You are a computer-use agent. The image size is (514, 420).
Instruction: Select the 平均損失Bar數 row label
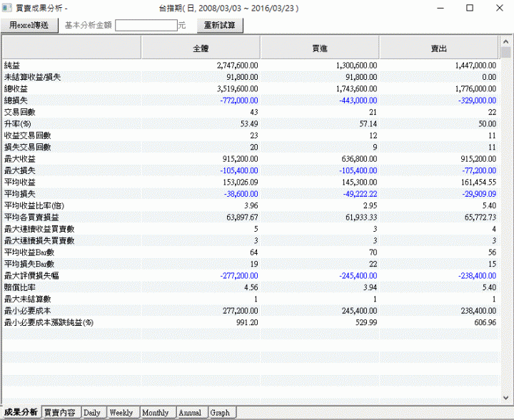point(29,264)
